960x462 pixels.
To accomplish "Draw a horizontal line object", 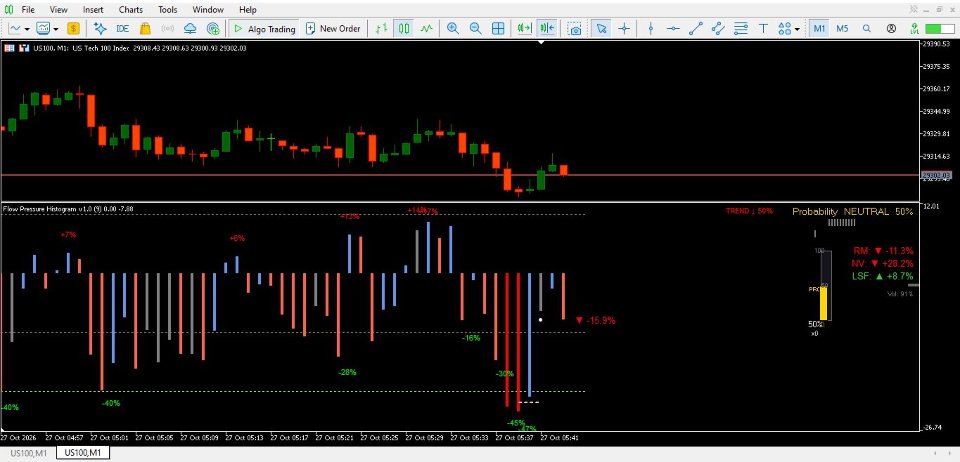I will coord(673,28).
